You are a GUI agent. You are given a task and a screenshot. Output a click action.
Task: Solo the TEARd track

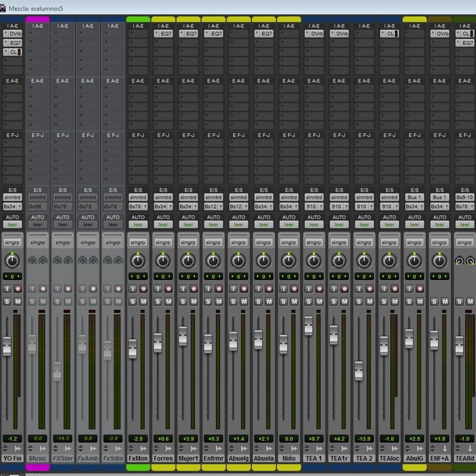[x=459, y=301]
